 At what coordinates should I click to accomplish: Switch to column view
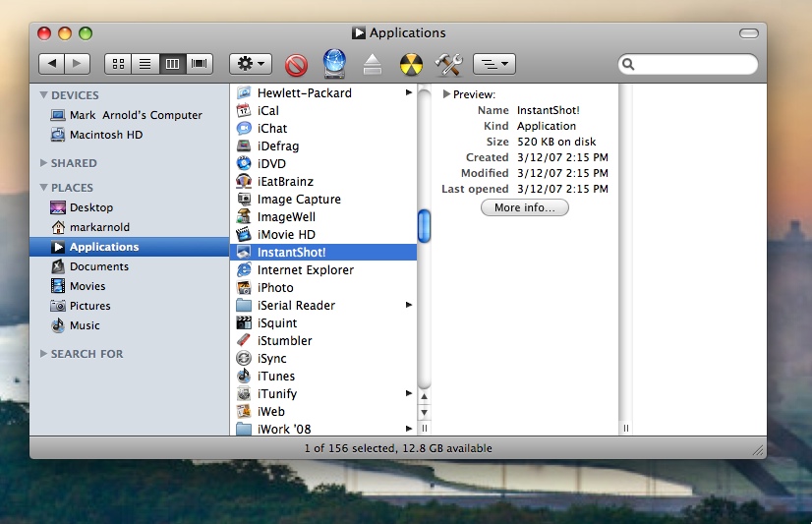click(x=172, y=64)
